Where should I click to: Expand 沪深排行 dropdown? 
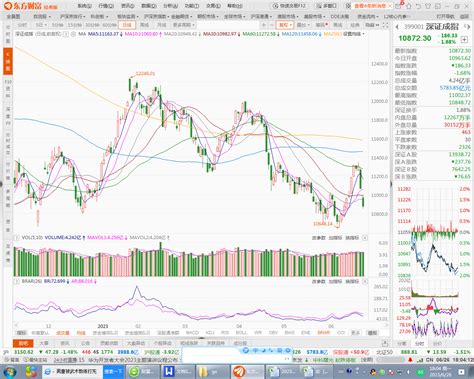click(72, 16)
